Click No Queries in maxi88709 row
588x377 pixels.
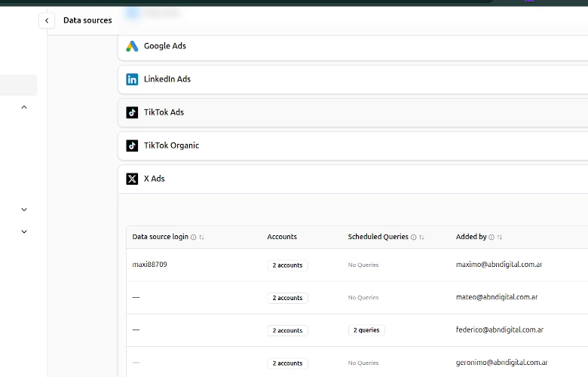point(363,265)
